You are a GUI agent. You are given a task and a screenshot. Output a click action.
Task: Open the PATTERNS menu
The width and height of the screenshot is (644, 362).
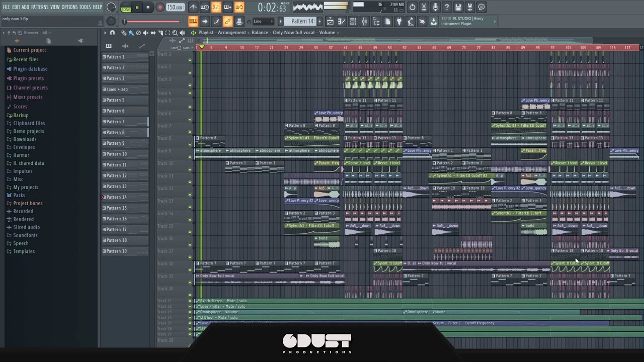tap(40, 7)
